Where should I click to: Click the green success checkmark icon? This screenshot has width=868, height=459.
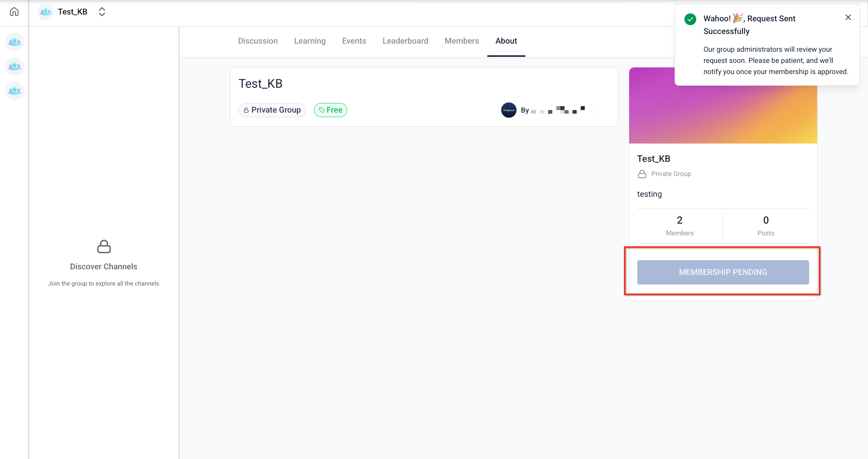[690, 19]
